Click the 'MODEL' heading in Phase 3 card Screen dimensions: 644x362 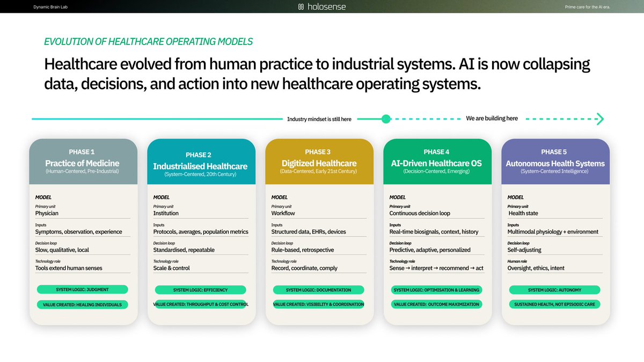279,197
